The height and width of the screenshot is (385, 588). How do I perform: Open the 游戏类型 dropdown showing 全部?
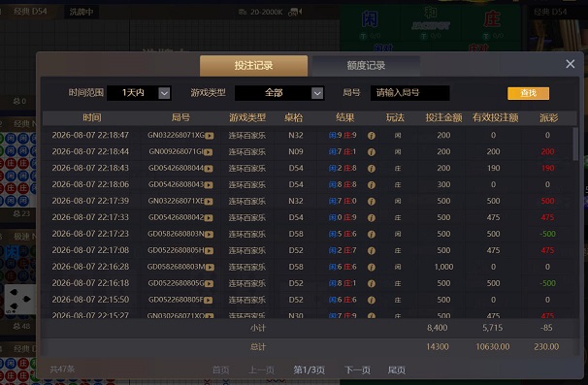click(x=279, y=93)
